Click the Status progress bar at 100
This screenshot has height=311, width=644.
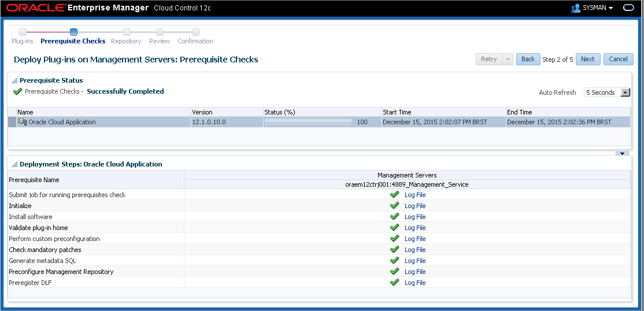click(308, 121)
